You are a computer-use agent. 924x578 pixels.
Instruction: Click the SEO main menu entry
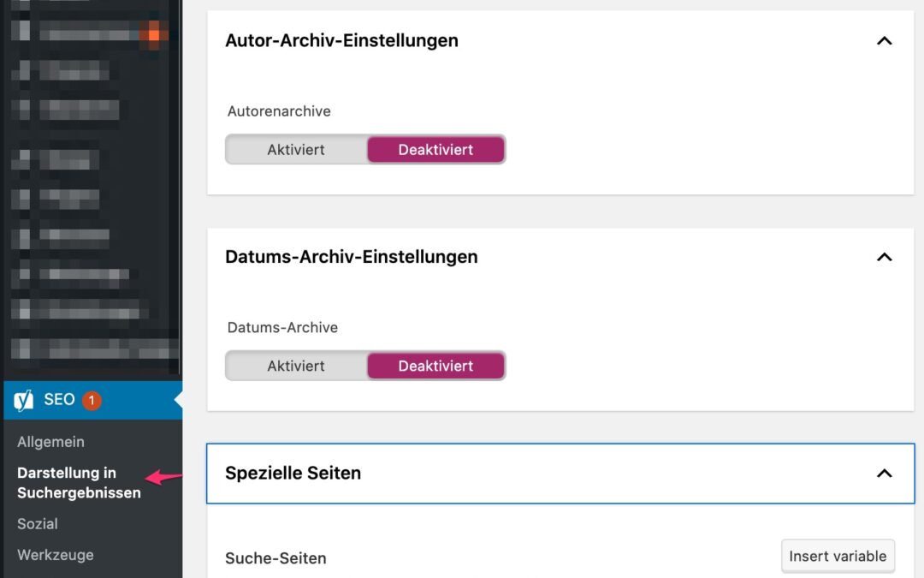tap(59, 400)
